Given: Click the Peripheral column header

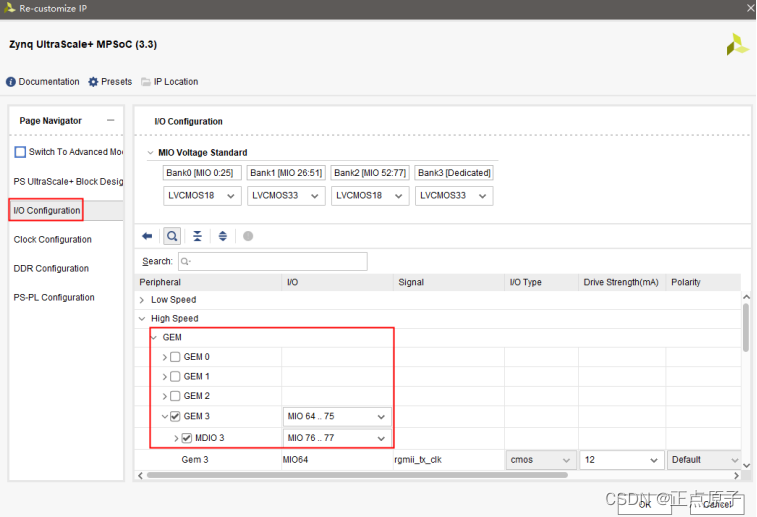Looking at the screenshot, I should tap(209, 282).
